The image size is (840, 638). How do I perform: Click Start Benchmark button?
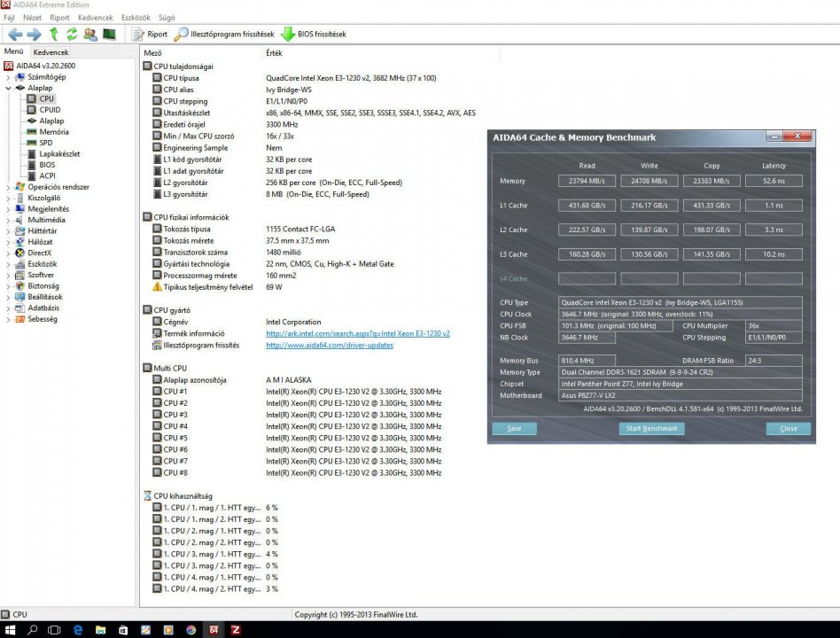coord(651,429)
